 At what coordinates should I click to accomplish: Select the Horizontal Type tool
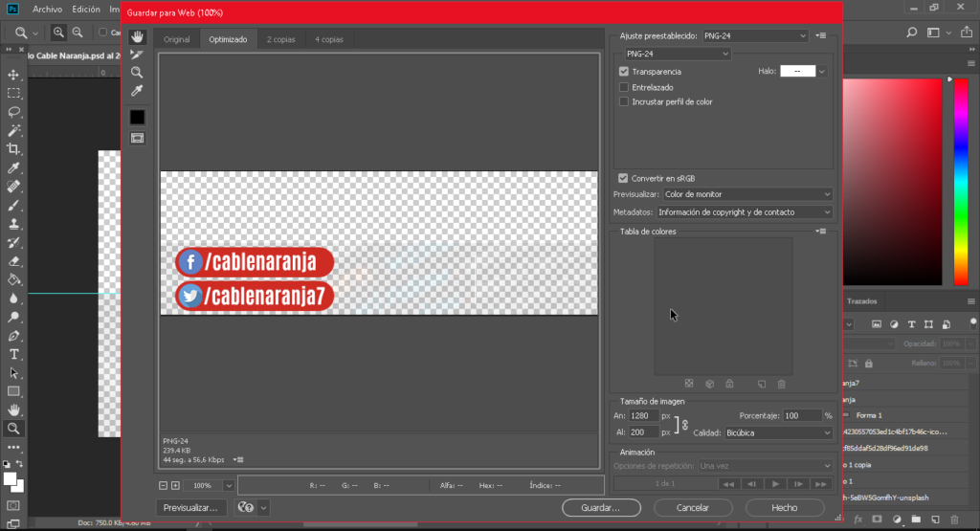coord(13,354)
